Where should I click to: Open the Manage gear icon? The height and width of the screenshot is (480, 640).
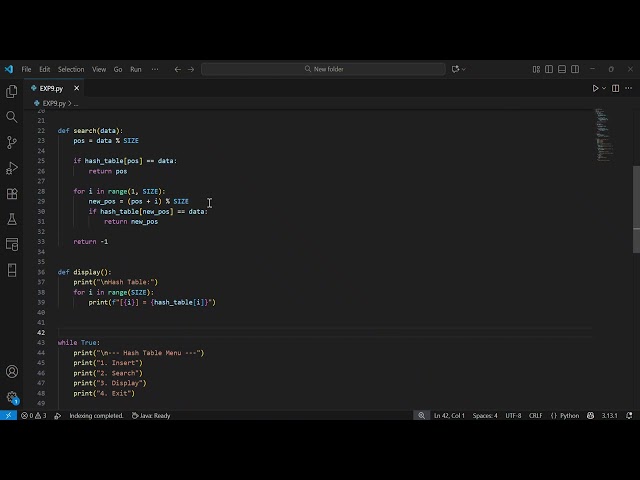(12, 397)
